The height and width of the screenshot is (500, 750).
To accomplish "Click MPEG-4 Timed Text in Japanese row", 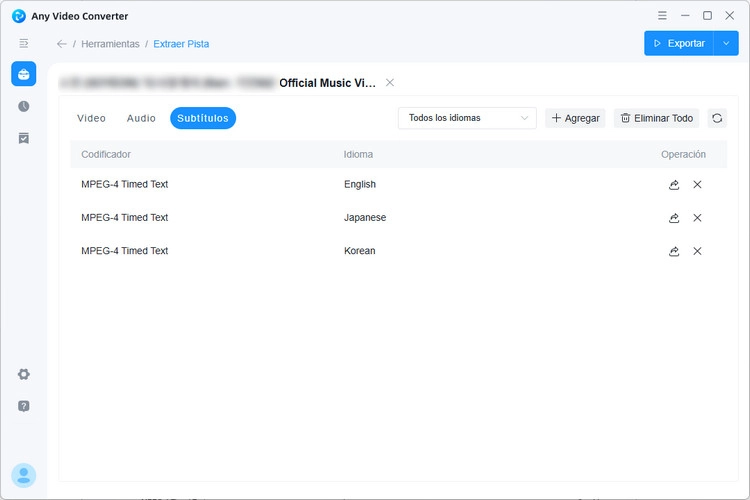I will [125, 218].
